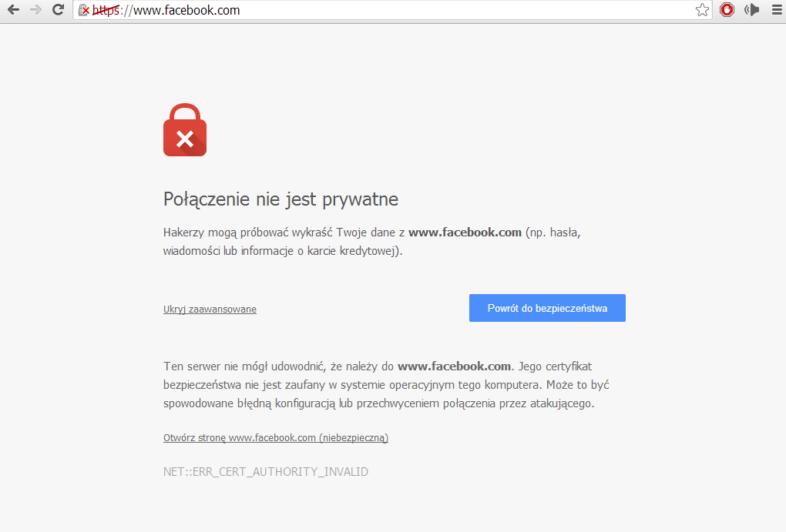Open the broken padlock site info icon
This screenshot has width=786, height=532.
pos(84,10)
